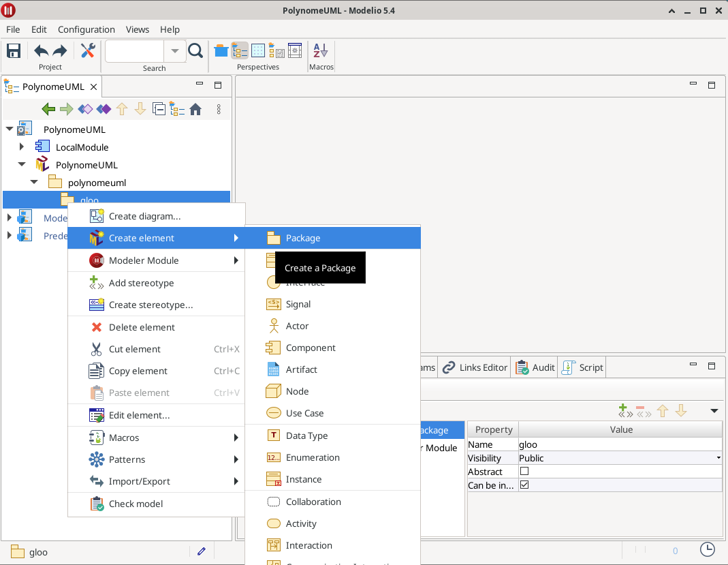The width and height of the screenshot is (728, 565).
Task: Click green forward navigation arrow
Action: point(67,109)
